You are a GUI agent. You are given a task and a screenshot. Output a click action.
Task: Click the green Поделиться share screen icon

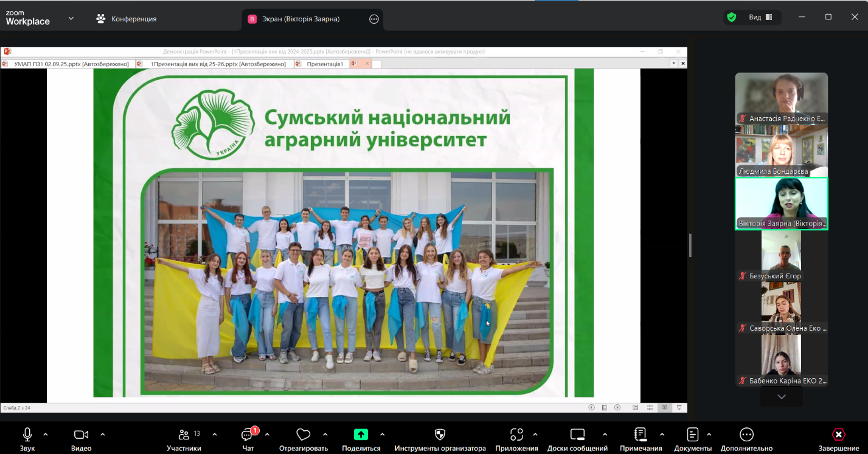coord(361,435)
